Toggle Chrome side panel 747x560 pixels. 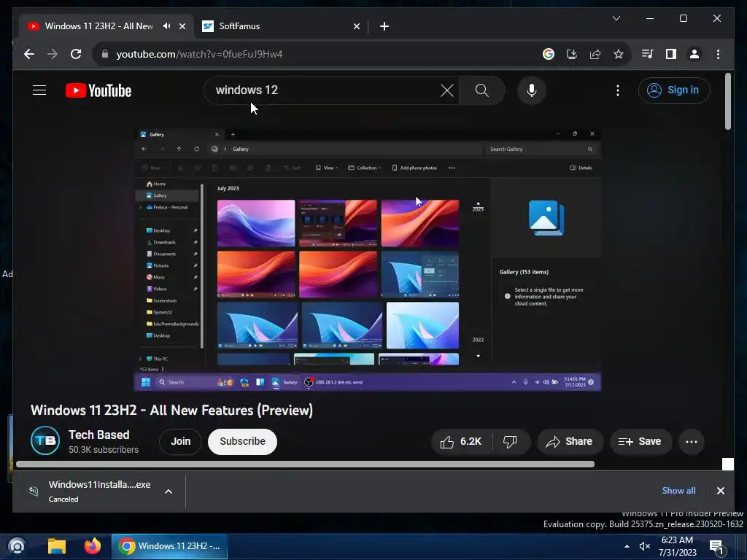tap(671, 54)
